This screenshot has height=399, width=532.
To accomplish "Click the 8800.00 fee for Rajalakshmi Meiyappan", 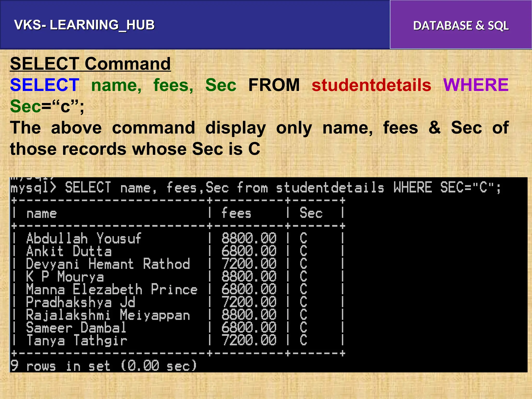I will 249,315.
